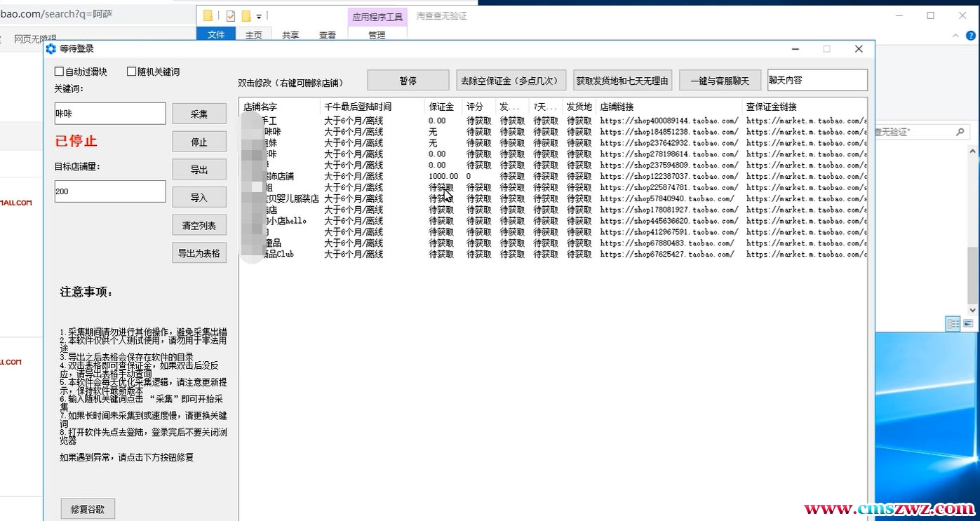Enable the 自动过滑块 checkbox

click(60, 72)
